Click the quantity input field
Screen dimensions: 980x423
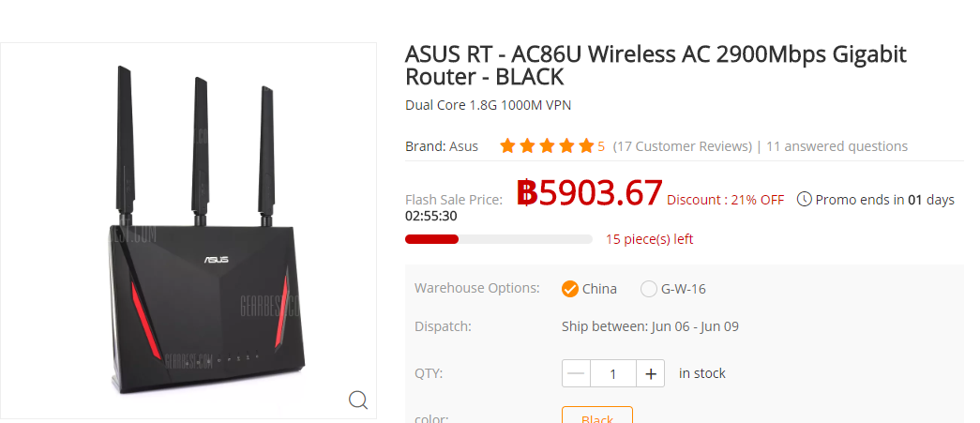613,373
